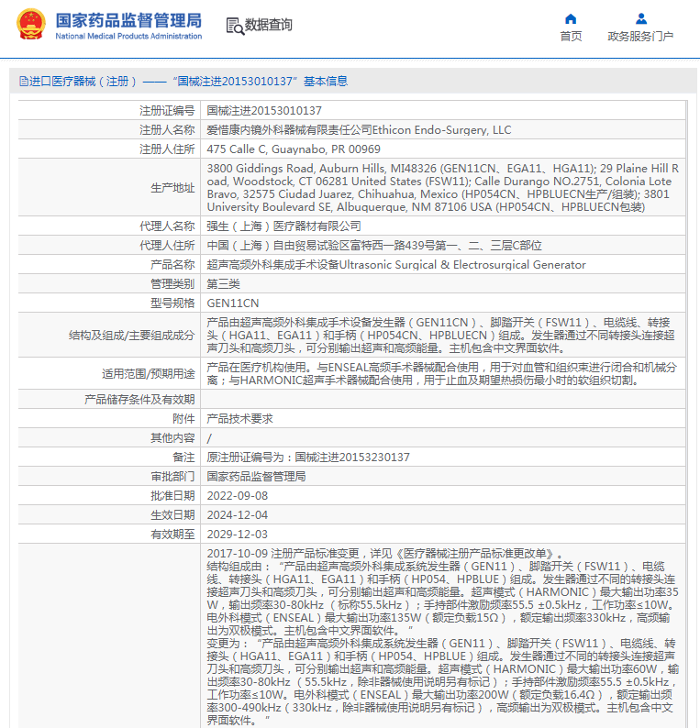The width and height of the screenshot is (700, 728).
Task: Select address 475 Calle C, Guaynabo, PR 00969
Action: pyautogui.click(x=294, y=149)
